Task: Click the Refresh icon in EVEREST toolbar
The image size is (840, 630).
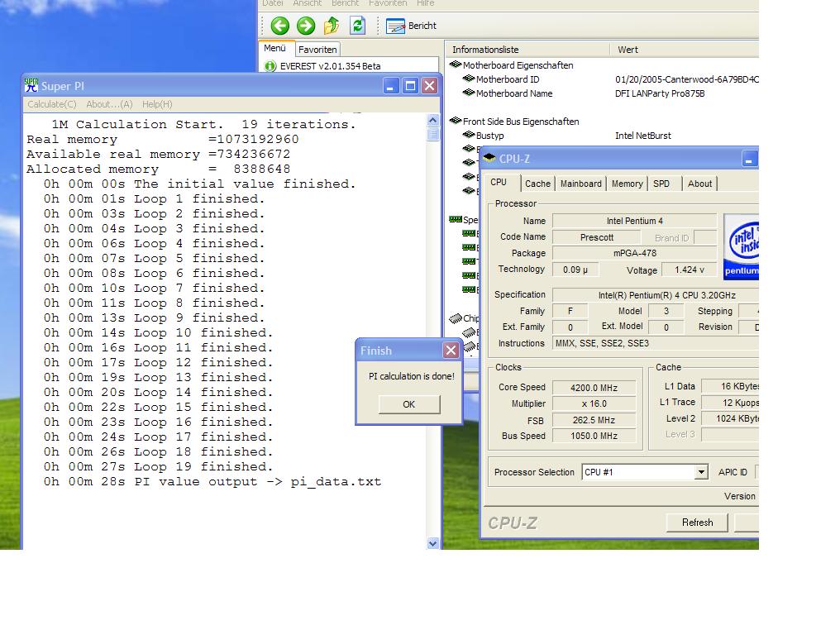Action: tap(357, 25)
